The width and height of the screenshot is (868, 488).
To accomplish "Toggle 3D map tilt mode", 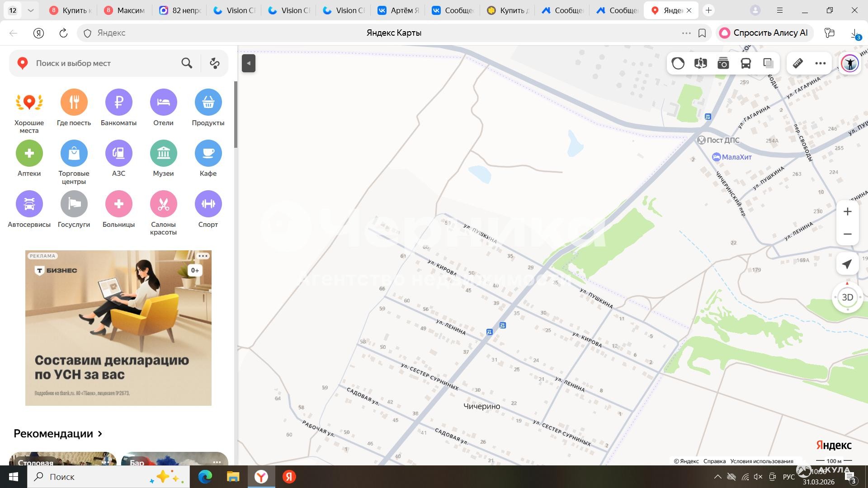I will click(x=847, y=297).
